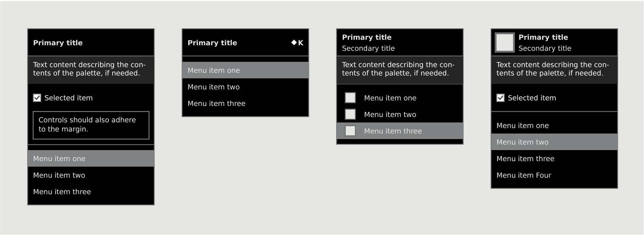Click Menu item one in the icon-header palette
Viewport: 644px width, 238px height.
tap(522, 126)
